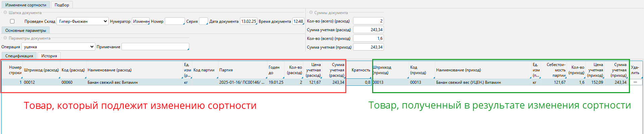Collapse the 'Параметры документа' section
This screenshot has height=134, width=644.
pos(5,38)
